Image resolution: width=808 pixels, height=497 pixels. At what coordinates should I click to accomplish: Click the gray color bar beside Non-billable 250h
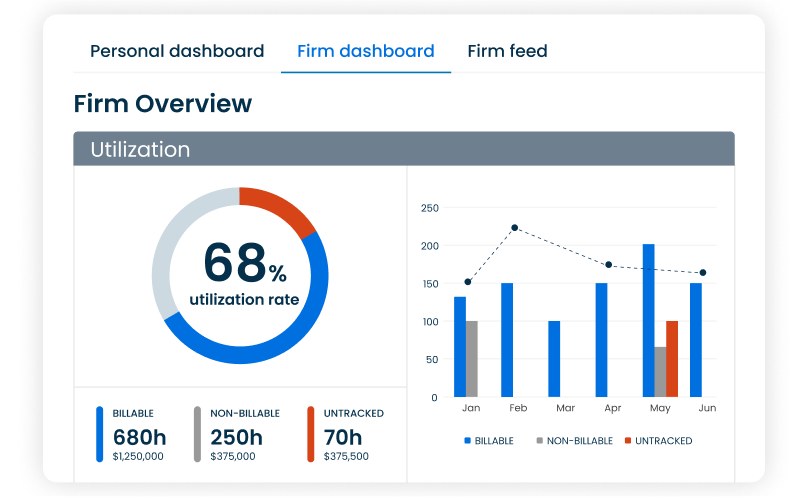pyautogui.click(x=197, y=434)
